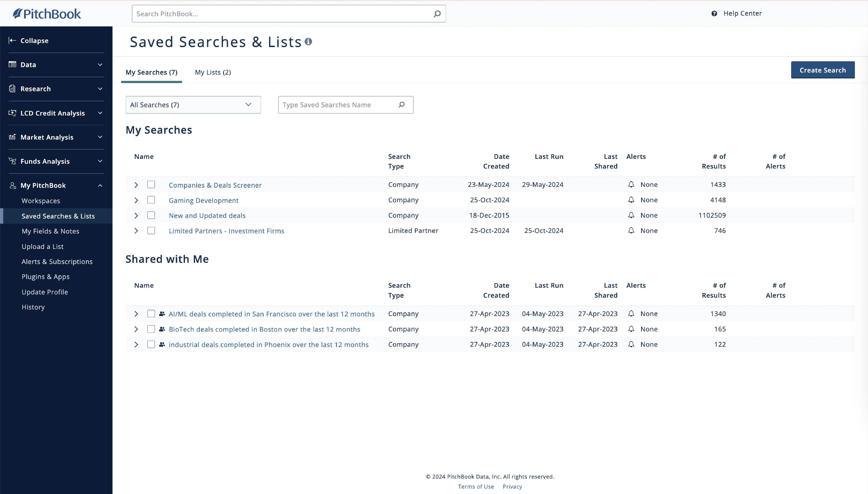Image resolution: width=868 pixels, height=494 pixels.
Task: Click the LCD Credit Analysis icon
Action: click(x=12, y=113)
